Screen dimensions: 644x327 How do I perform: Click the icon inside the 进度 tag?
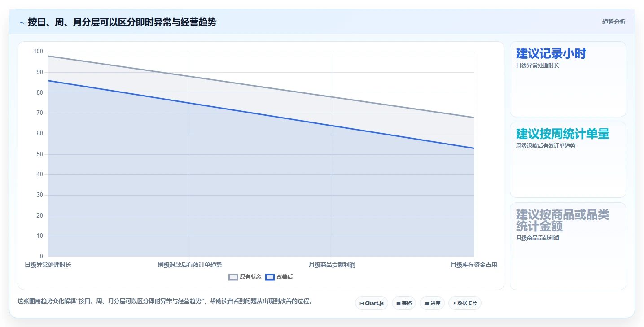[427, 304]
